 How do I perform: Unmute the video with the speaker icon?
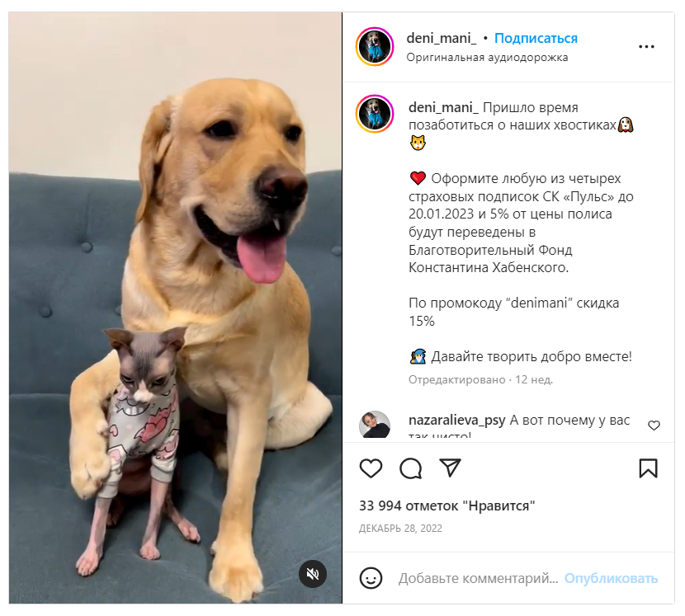pos(312,574)
